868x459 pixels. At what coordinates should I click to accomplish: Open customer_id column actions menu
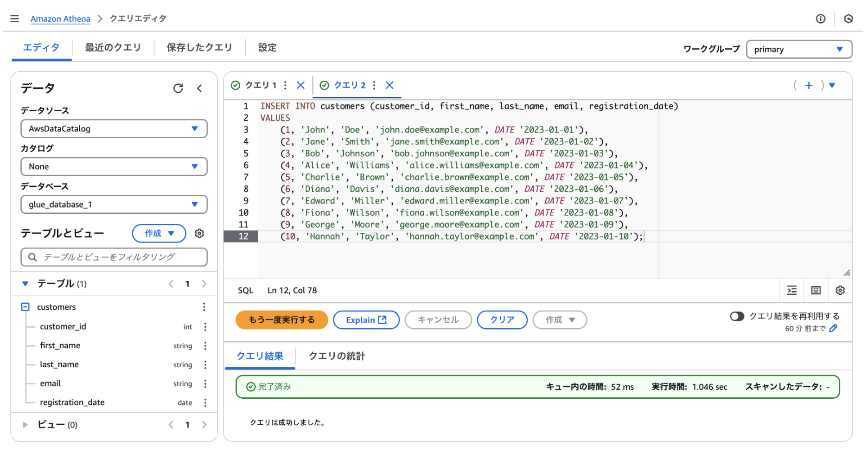point(205,327)
